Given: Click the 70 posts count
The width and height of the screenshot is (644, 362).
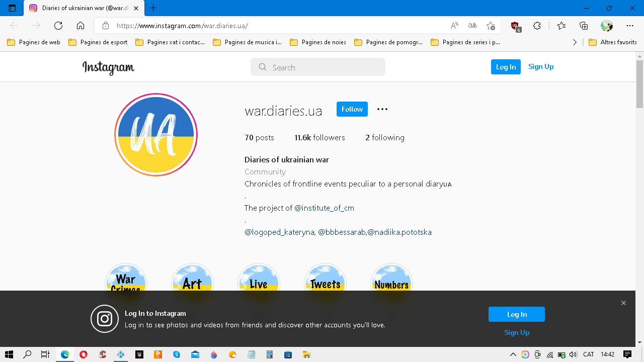Looking at the screenshot, I should (x=259, y=137).
